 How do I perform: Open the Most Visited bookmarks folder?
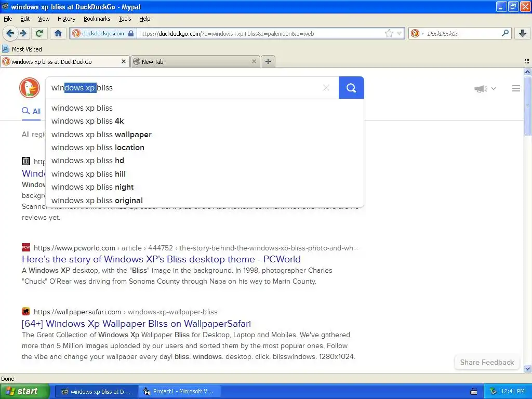click(22, 49)
